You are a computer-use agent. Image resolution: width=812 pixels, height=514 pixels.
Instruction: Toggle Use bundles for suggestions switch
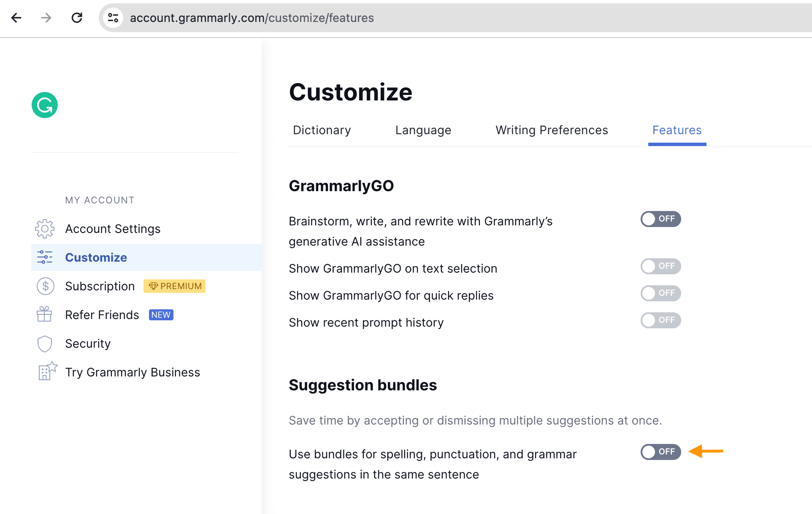pos(660,452)
